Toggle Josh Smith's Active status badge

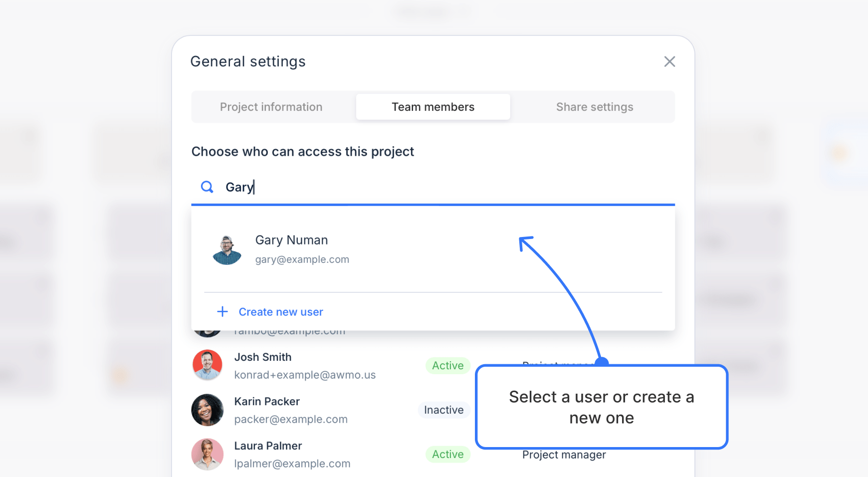[x=447, y=365]
